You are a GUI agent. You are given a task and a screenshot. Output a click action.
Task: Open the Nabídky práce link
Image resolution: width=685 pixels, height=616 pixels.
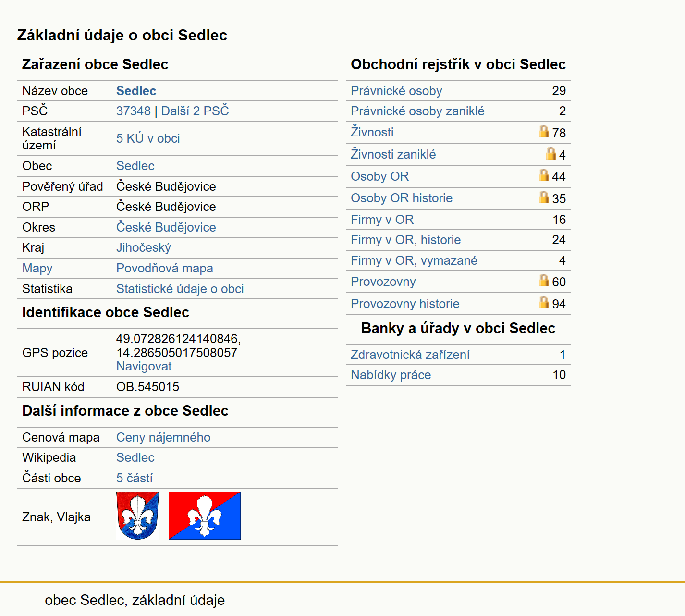pos(391,375)
